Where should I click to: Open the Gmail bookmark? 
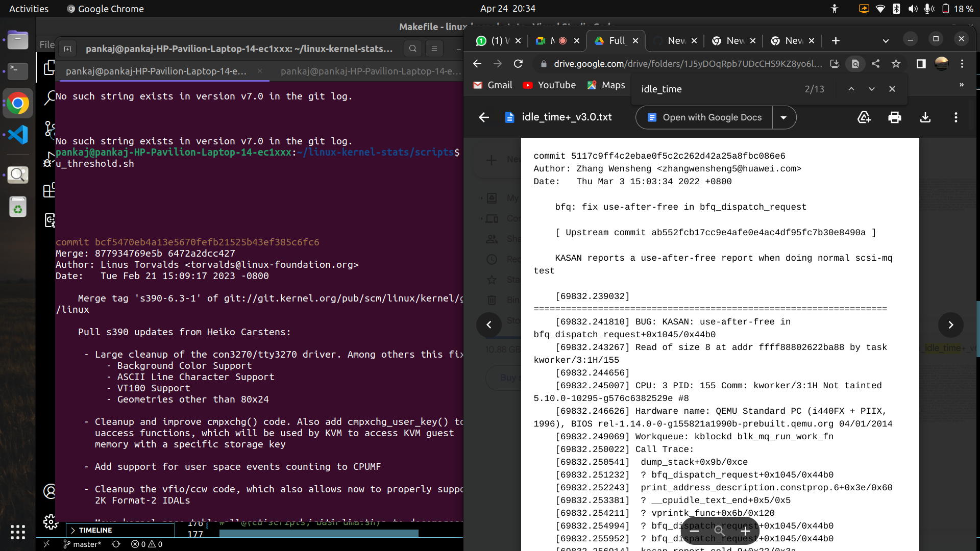click(493, 85)
